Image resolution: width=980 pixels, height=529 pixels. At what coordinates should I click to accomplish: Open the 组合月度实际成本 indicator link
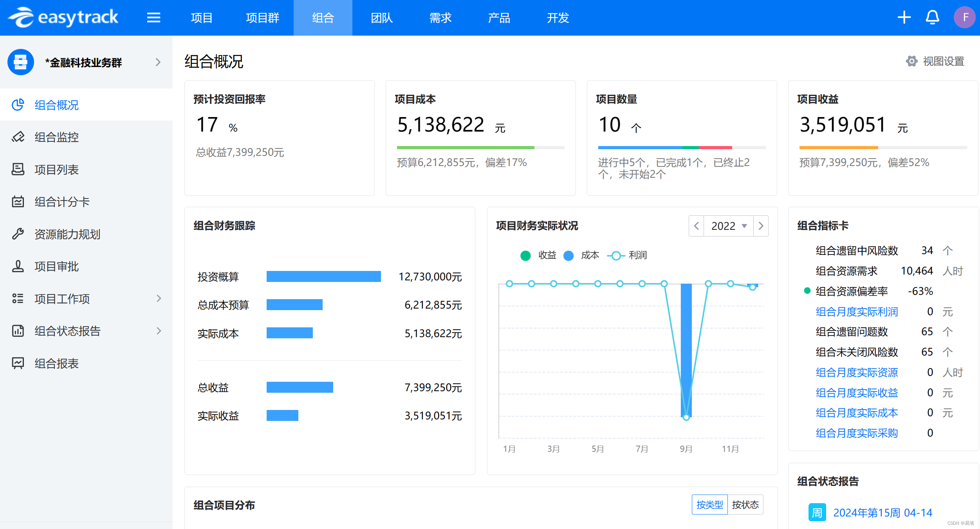click(x=857, y=413)
